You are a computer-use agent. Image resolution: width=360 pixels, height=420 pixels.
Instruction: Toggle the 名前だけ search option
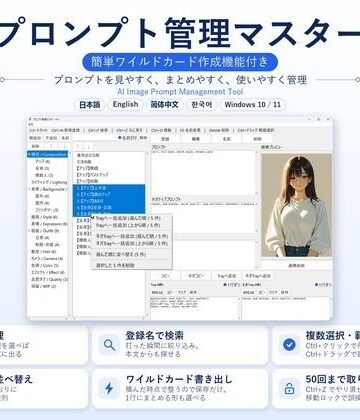128,138
